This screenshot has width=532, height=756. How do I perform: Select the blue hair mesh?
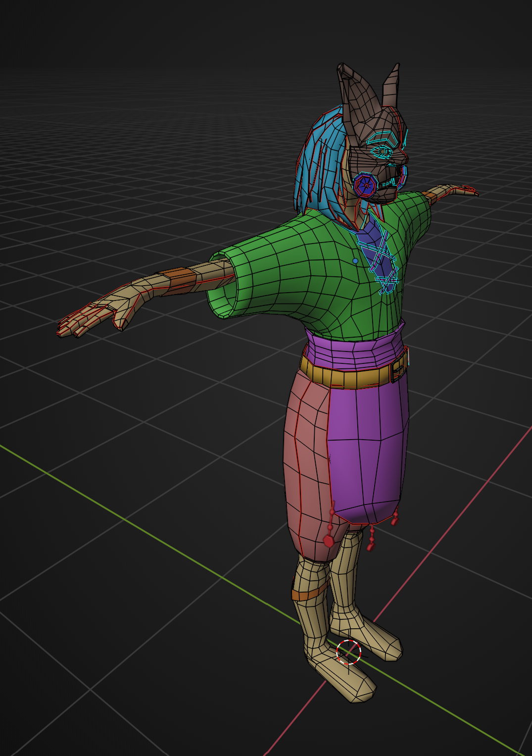318,163
